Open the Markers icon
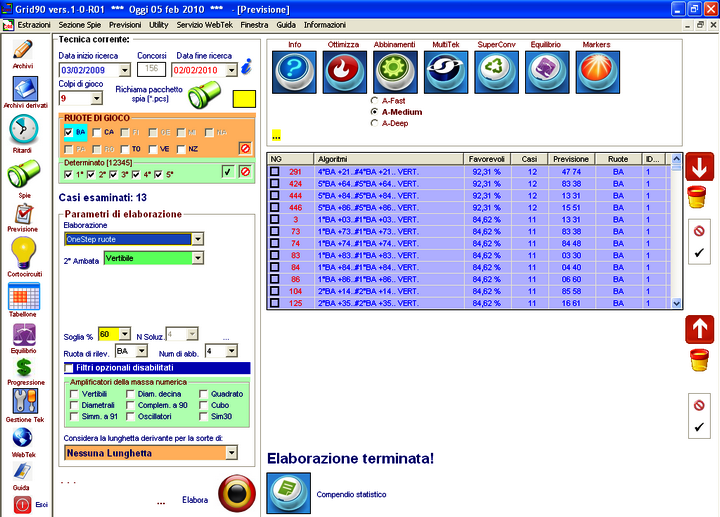This screenshot has width=720, height=517. pos(597,72)
